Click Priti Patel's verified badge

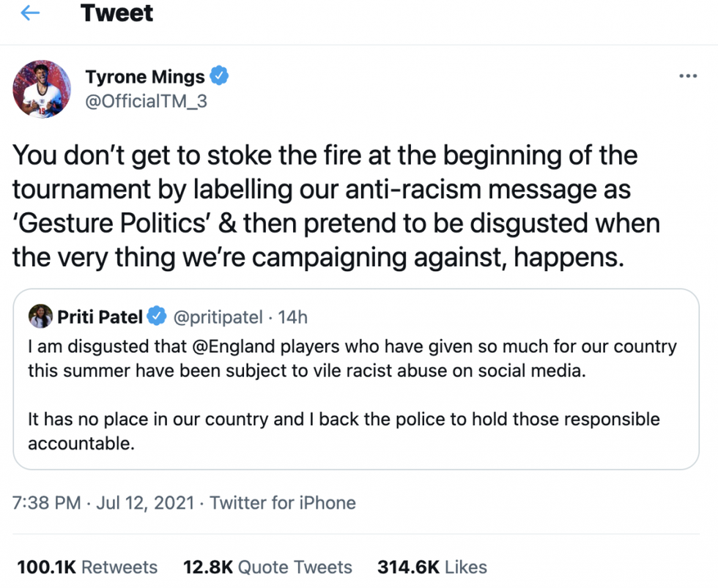tap(156, 317)
